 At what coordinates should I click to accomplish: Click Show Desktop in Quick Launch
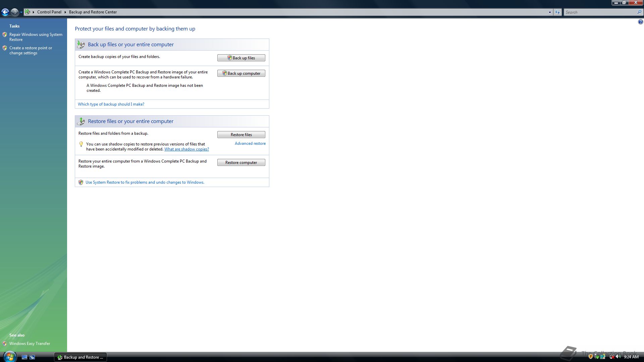coord(24,357)
